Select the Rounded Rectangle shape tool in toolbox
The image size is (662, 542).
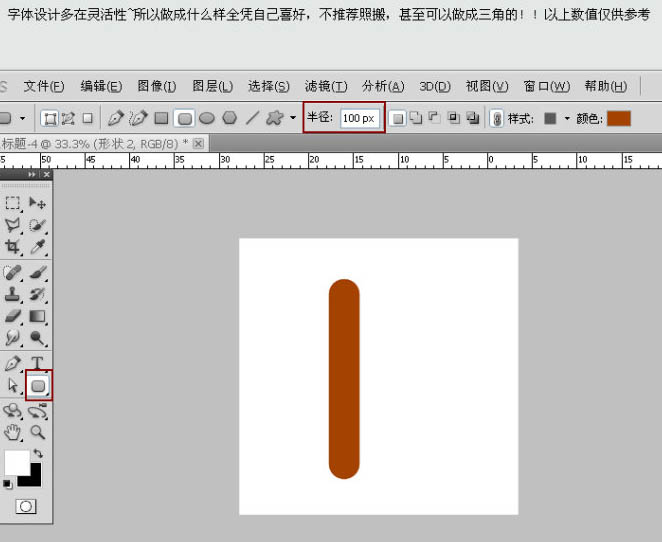tap(38, 385)
